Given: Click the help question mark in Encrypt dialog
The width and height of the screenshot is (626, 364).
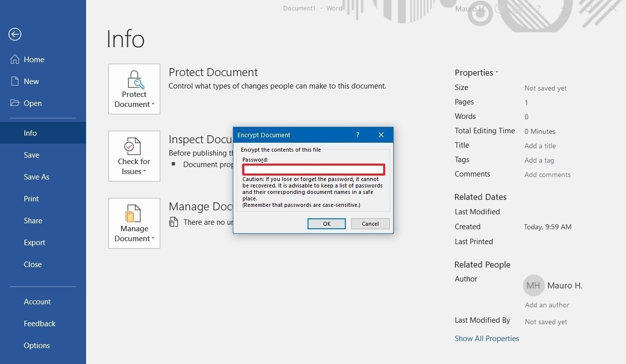Looking at the screenshot, I should [358, 135].
